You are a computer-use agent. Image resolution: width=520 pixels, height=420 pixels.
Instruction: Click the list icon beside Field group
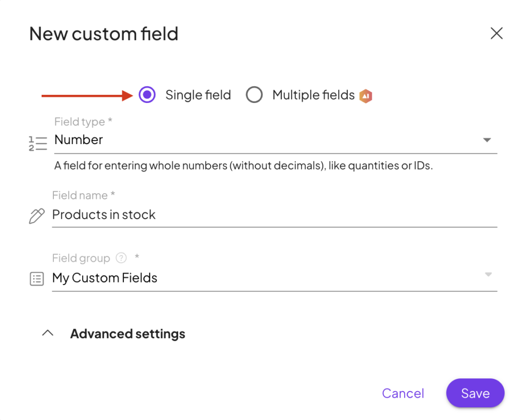coord(37,279)
